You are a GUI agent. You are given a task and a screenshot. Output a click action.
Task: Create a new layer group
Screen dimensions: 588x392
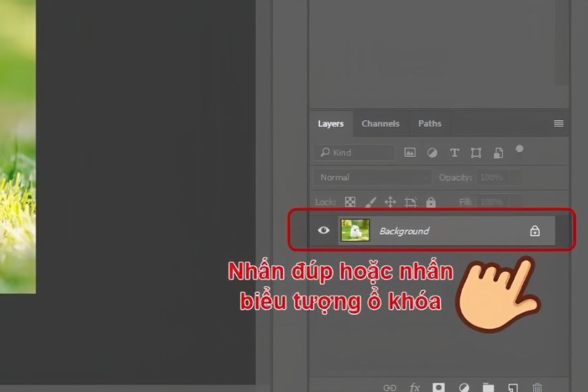[487, 387]
